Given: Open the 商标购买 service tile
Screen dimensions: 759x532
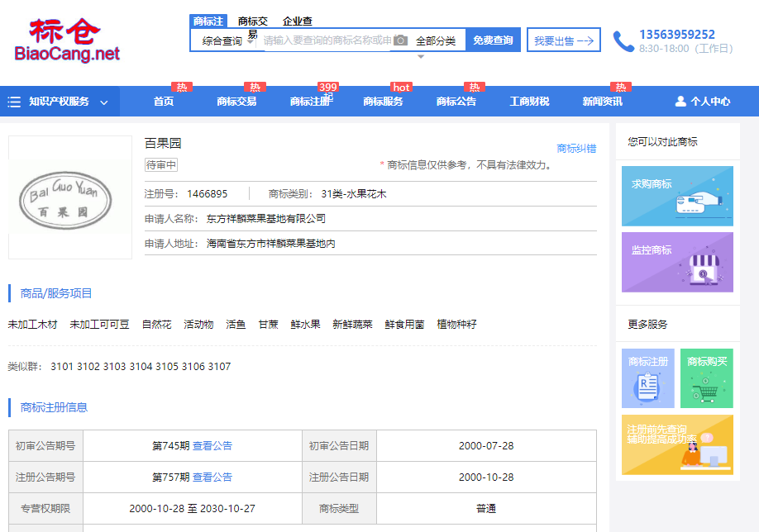Looking at the screenshot, I should point(707,378).
